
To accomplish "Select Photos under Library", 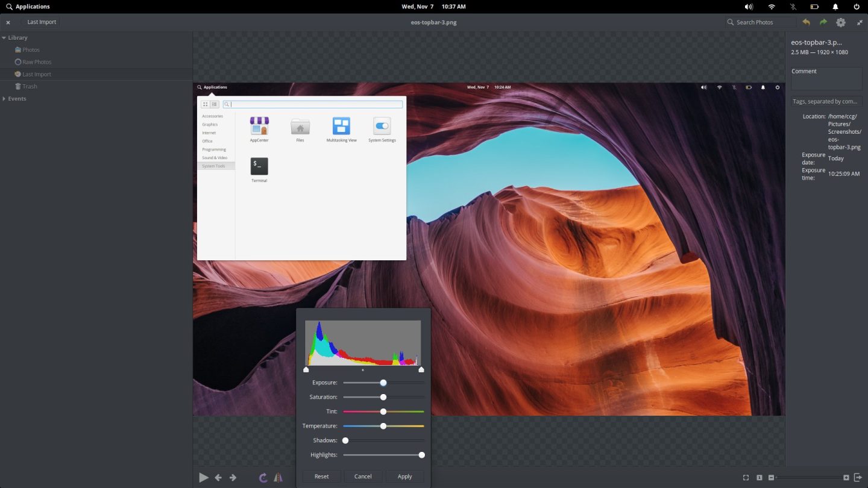I will [x=31, y=49].
